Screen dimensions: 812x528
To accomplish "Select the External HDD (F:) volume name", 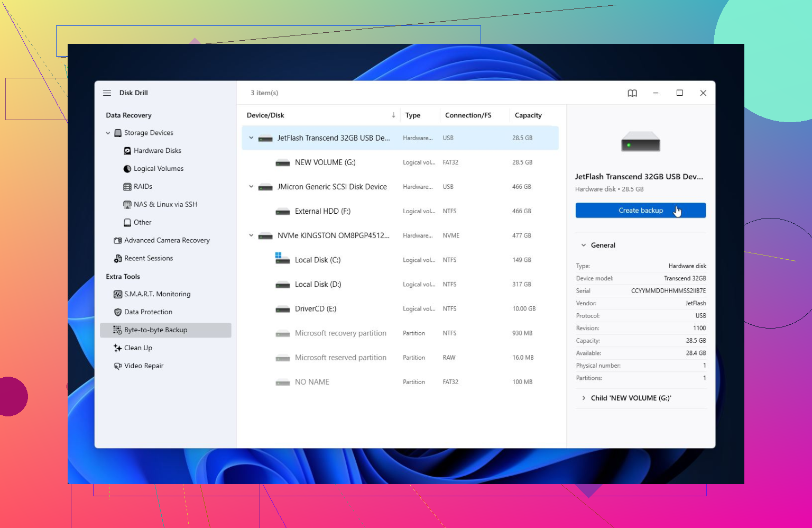I will click(x=323, y=211).
